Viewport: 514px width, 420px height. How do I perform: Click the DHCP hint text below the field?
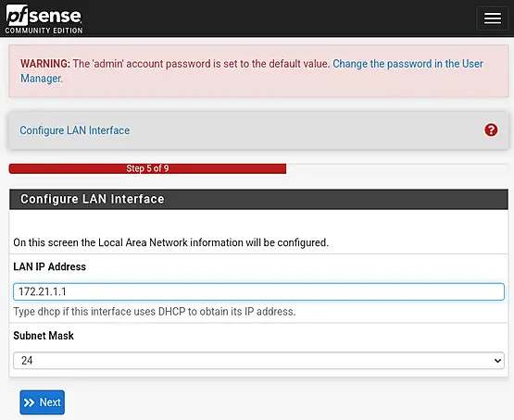click(155, 312)
